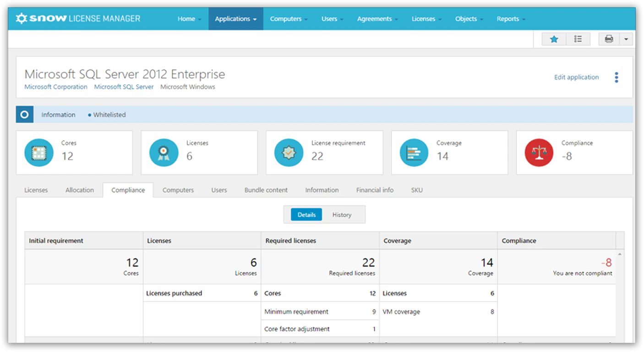644x352 pixels.
Task: Click the list view icon in the toolbar
Action: coord(578,39)
